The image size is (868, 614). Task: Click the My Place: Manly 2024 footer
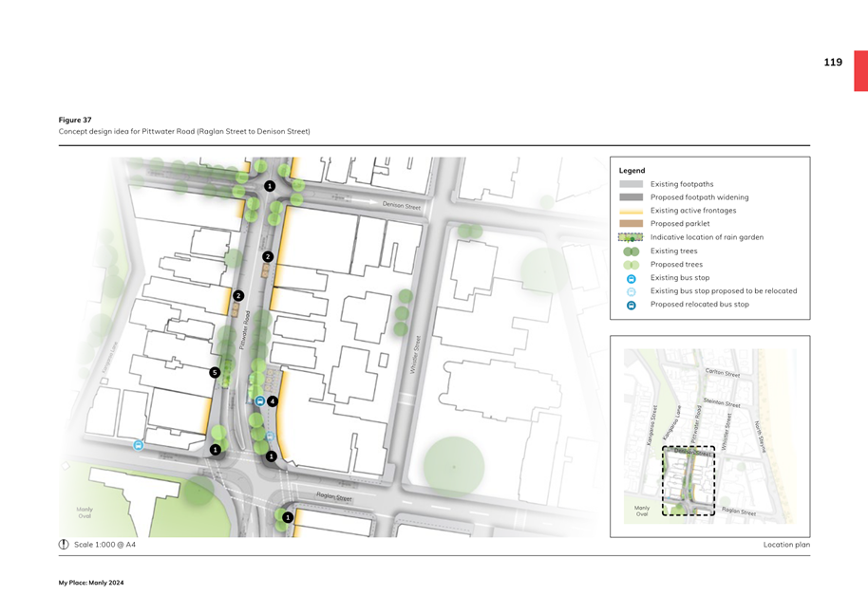91,583
